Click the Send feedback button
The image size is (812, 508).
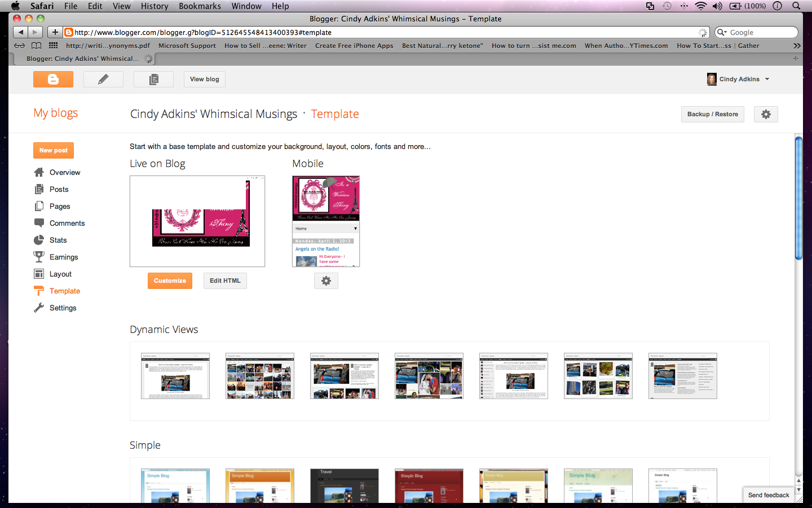coord(769,495)
